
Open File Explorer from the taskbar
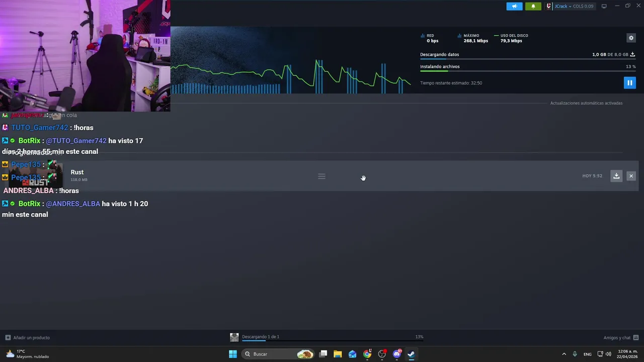[338, 354]
